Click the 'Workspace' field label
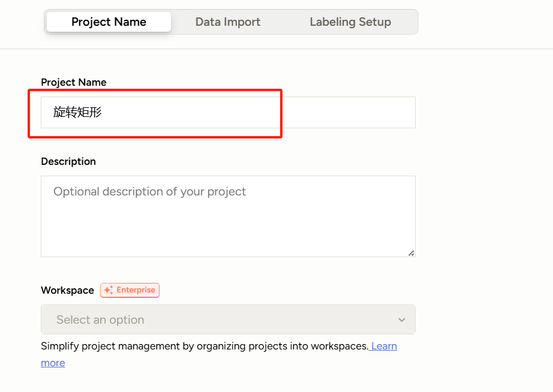Viewport: 553px width, 392px height. tap(67, 290)
